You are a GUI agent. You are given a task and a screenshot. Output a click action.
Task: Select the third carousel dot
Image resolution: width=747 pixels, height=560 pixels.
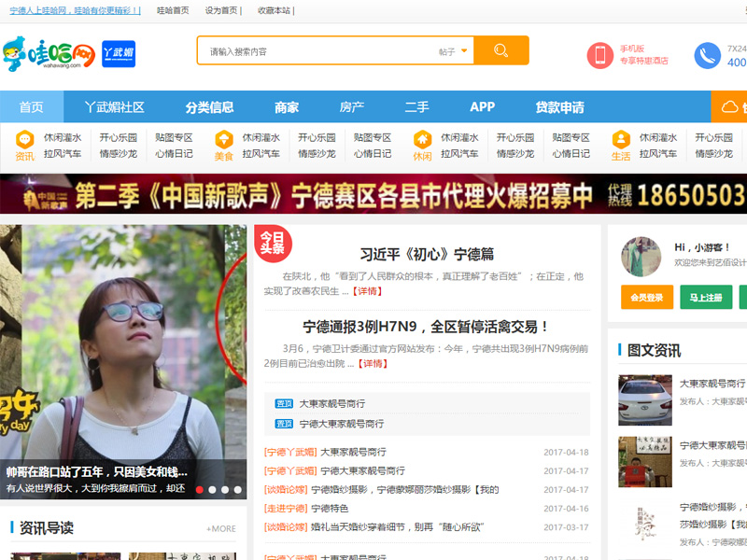[225, 489]
